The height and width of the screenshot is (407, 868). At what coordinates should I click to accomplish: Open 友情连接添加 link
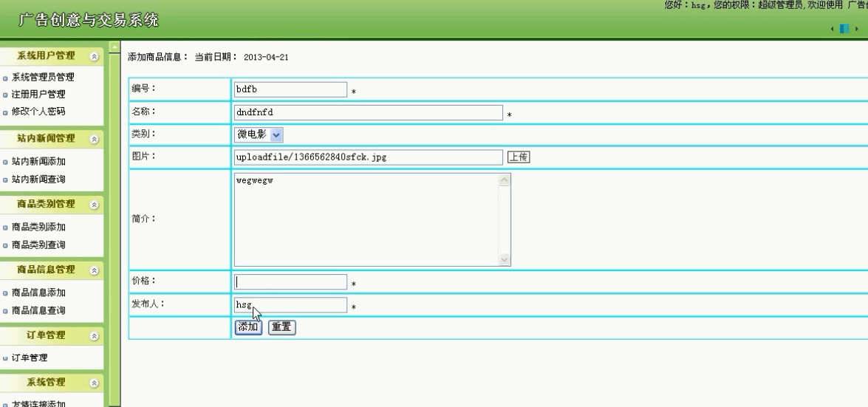pyautogui.click(x=38, y=404)
